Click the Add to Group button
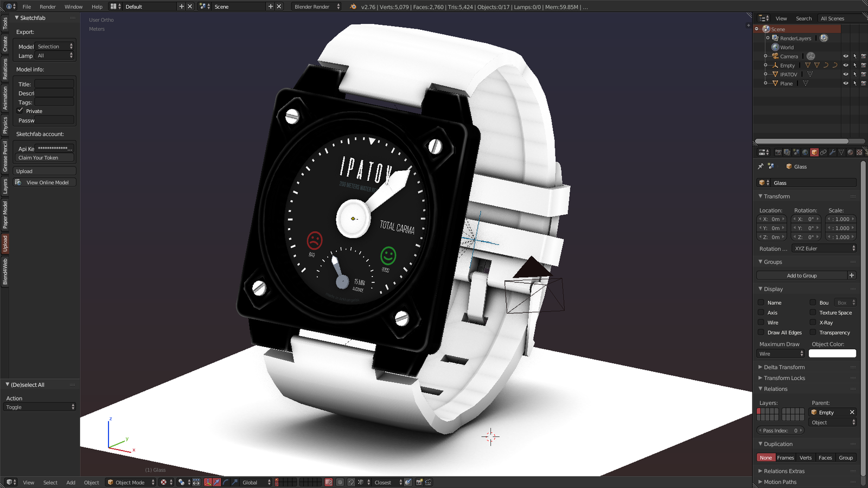Image resolution: width=868 pixels, height=488 pixels. [802, 275]
